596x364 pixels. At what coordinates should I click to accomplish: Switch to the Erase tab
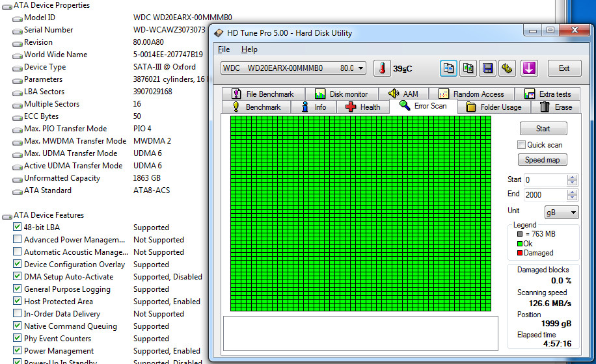(556, 107)
